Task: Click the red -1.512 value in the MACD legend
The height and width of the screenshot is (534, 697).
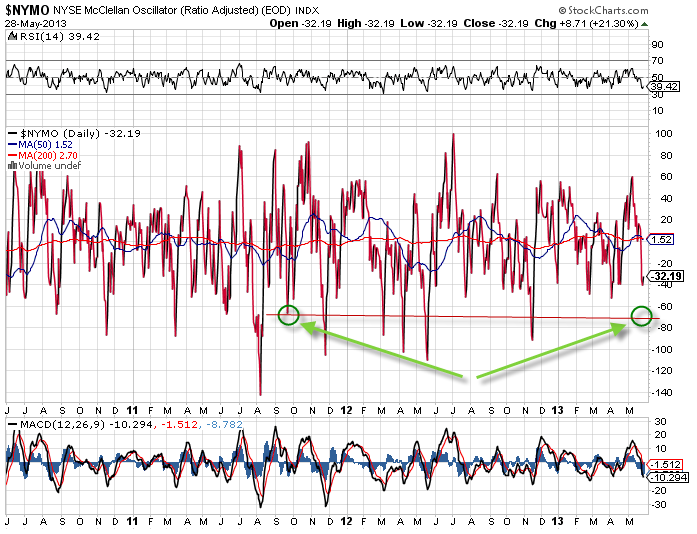Action: pyautogui.click(x=179, y=425)
